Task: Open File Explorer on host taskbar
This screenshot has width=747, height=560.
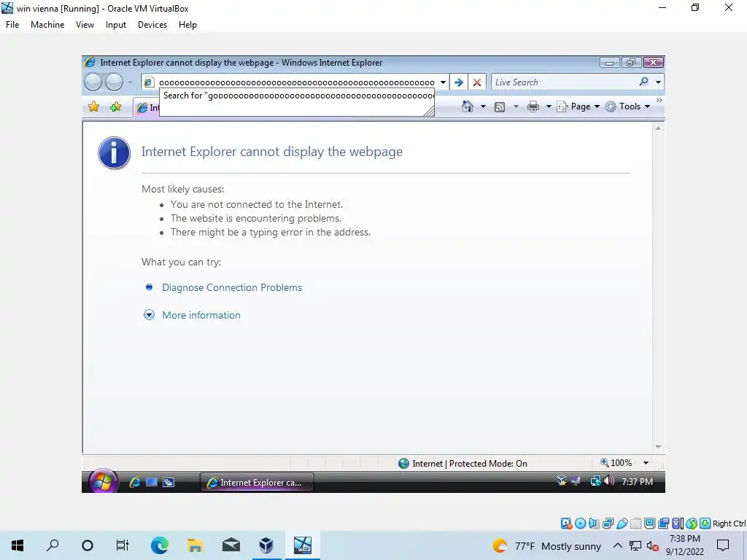Action: (x=196, y=545)
